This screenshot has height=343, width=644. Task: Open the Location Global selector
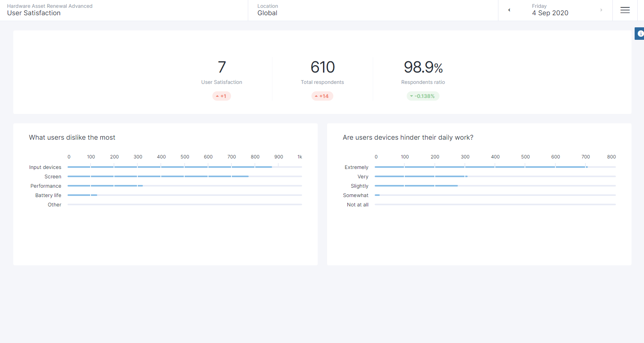click(x=268, y=10)
